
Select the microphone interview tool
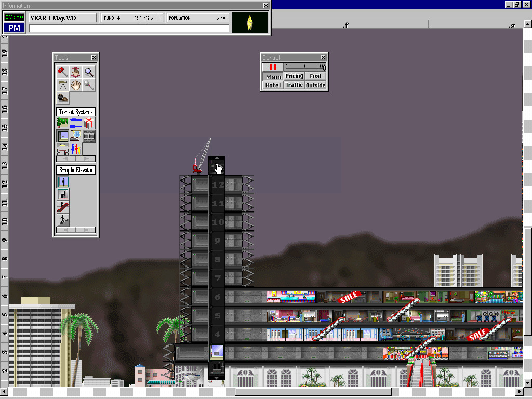(x=88, y=85)
